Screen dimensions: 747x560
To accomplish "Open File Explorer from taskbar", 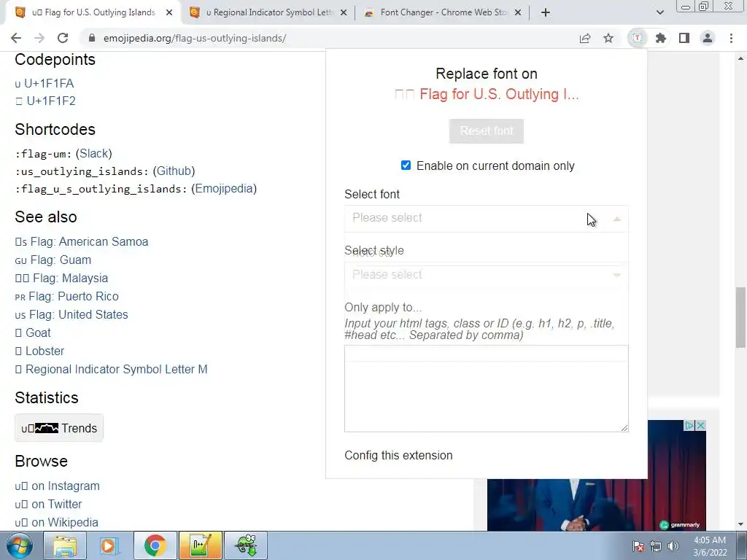I will (65, 545).
